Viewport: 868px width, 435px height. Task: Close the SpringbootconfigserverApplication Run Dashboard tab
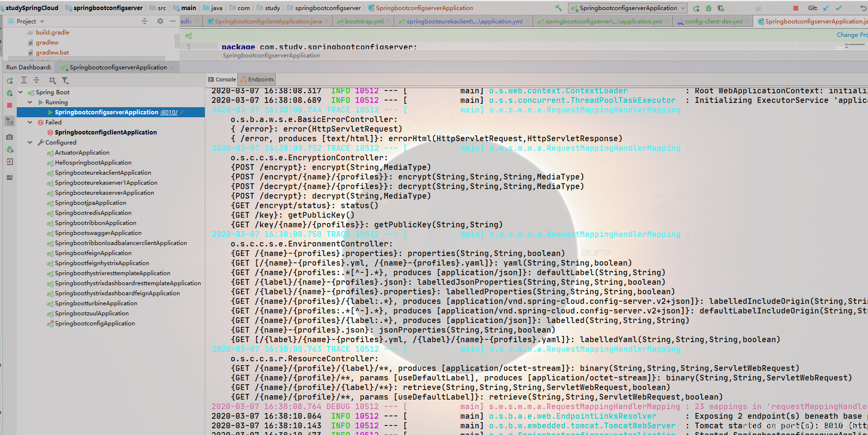tap(173, 67)
